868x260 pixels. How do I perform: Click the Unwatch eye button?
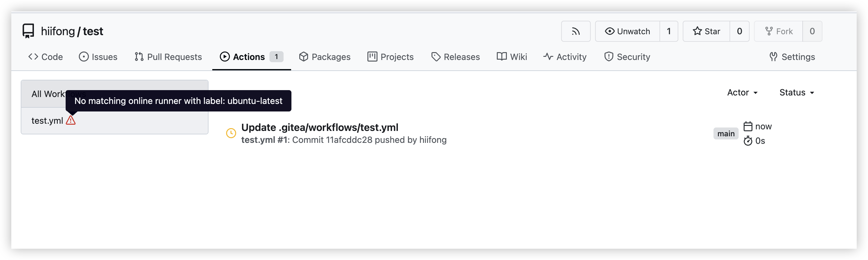click(x=627, y=31)
